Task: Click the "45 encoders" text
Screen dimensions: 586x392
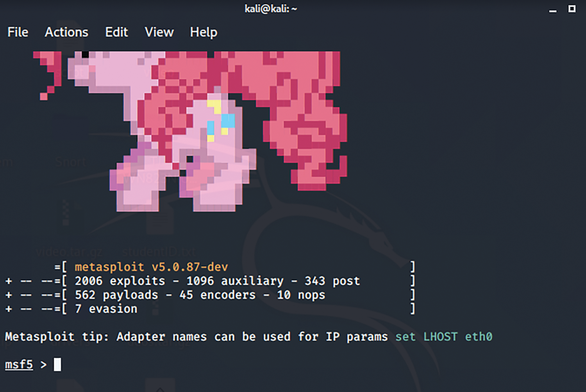Action: tap(217, 295)
